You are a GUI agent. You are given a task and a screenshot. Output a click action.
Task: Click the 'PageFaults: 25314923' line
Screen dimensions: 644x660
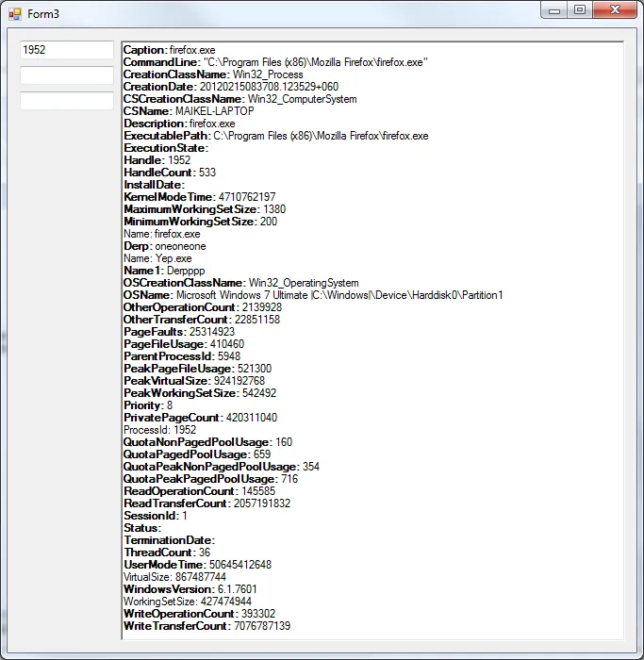click(x=179, y=332)
